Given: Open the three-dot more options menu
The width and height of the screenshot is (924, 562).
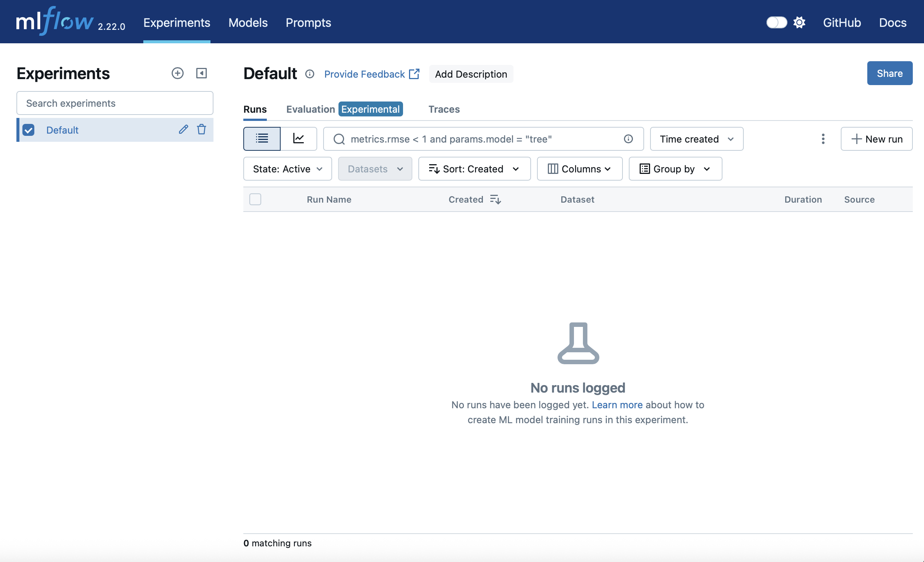Looking at the screenshot, I should tap(823, 139).
